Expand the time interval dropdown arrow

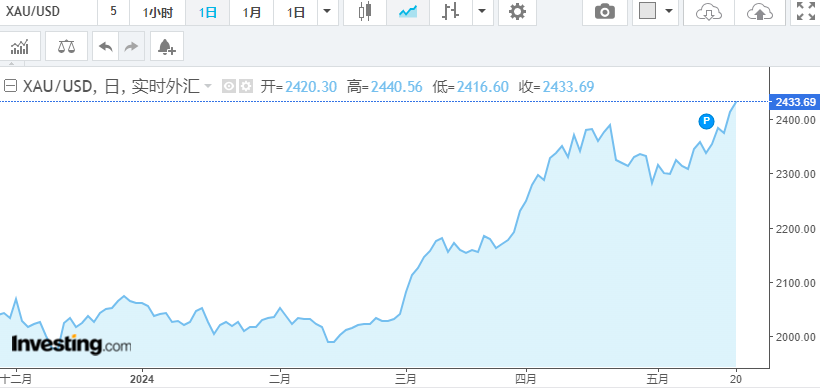tap(327, 12)
